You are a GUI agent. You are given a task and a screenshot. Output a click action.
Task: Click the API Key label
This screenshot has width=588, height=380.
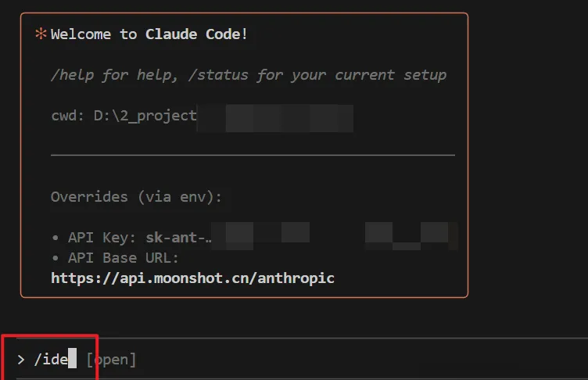(x=102, y=238)
